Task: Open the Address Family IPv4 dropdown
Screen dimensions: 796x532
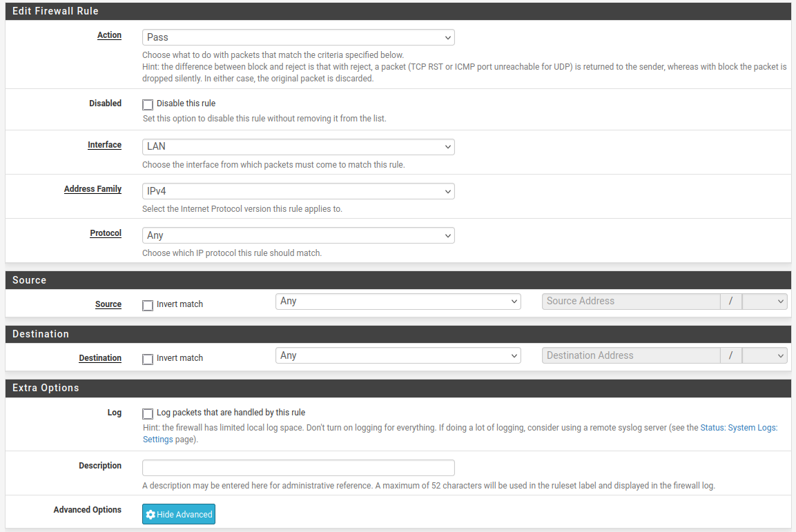Action: pos(298,191)
